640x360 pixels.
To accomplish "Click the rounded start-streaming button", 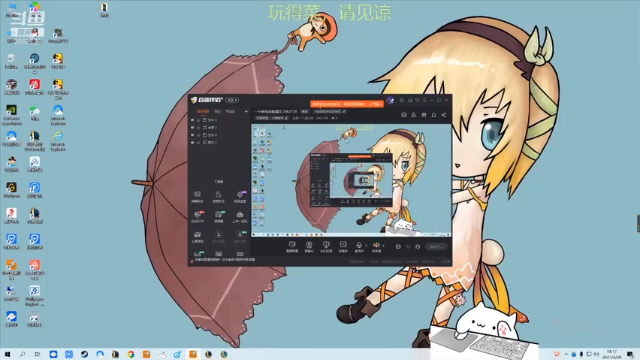I will click(x=436, y=247).
